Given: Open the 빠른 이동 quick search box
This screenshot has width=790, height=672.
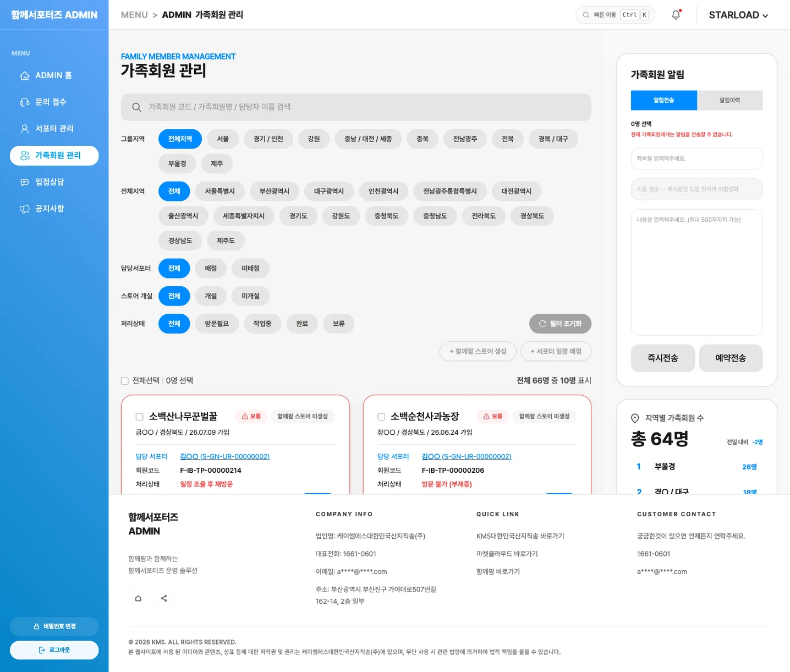Looking at the screenshot, I should coord(615,15).
